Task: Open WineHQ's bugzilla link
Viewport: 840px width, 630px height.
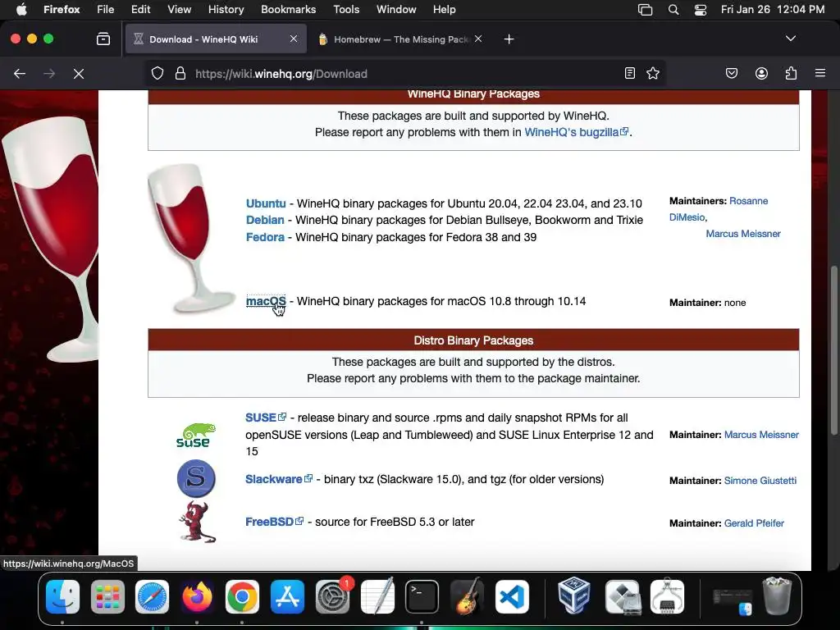Action: pyautogui.click(x=576, y=132)
